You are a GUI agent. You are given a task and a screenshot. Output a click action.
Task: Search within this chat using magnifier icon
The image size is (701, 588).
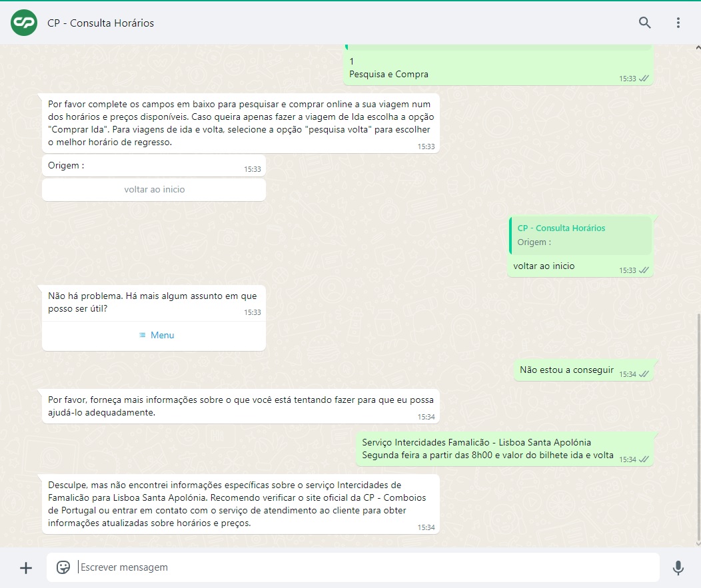[644, 23]
